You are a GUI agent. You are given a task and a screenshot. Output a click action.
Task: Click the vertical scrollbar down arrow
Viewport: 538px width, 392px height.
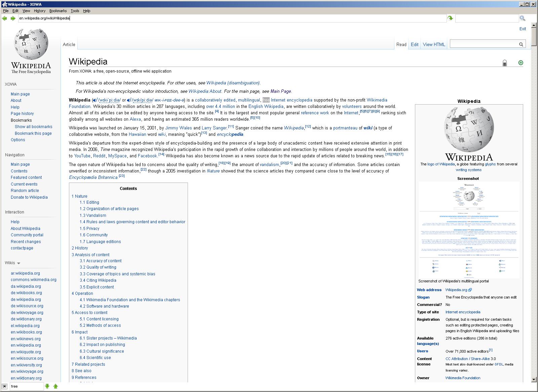[x=534, y=380]
